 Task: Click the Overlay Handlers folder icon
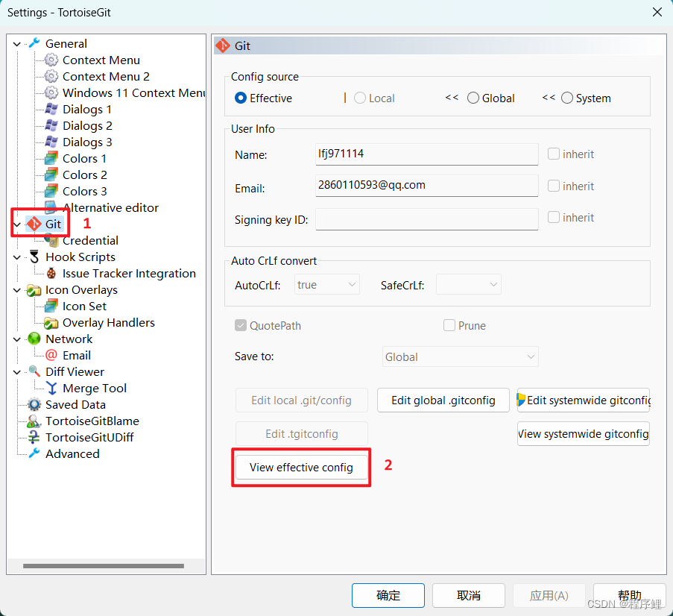click(51, 323)
